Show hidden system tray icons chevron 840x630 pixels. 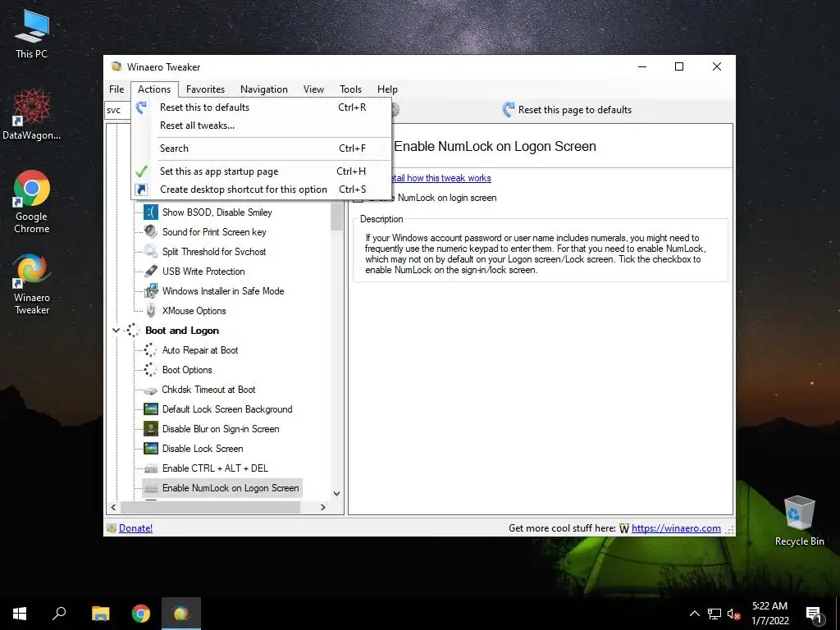pyautogui.click(x=694, y=614)
